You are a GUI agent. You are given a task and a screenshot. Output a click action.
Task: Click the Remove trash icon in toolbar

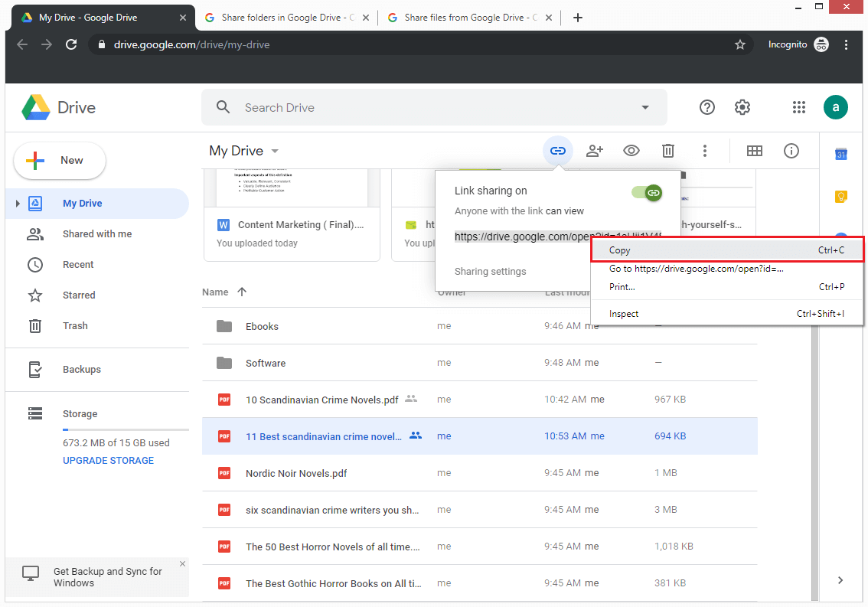pyautogui.click(x=668, y=151)
